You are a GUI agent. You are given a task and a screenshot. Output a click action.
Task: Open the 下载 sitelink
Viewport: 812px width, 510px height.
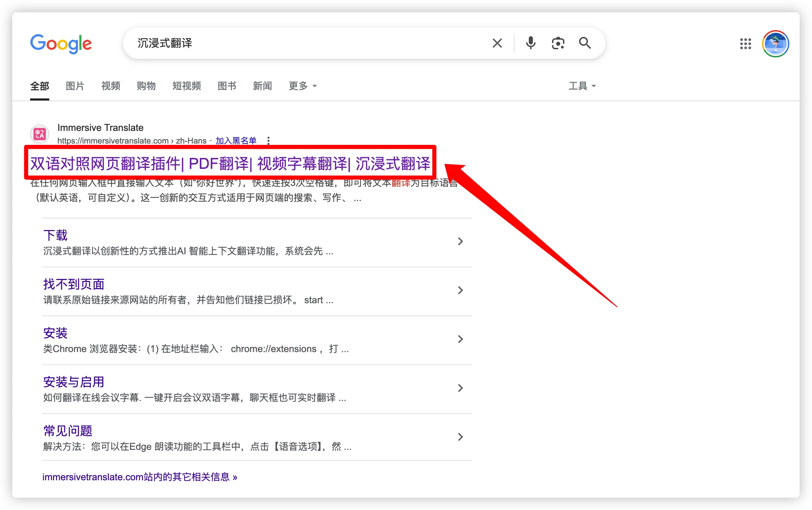55,235
